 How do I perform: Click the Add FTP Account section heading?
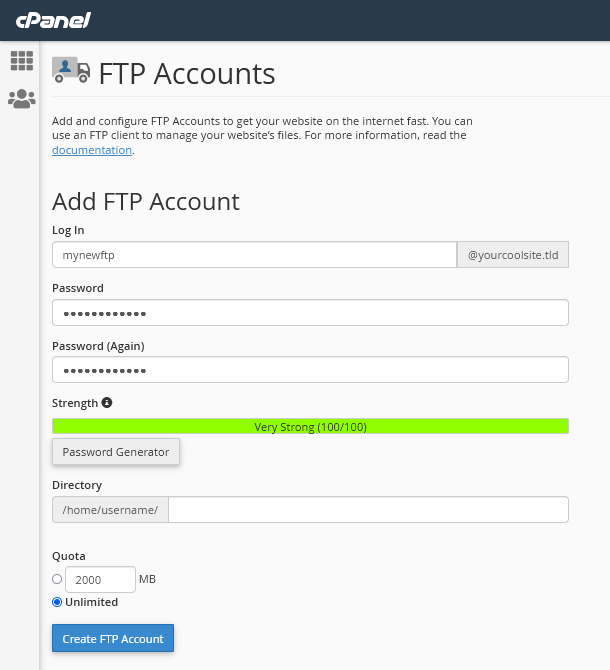pos(146,201)
